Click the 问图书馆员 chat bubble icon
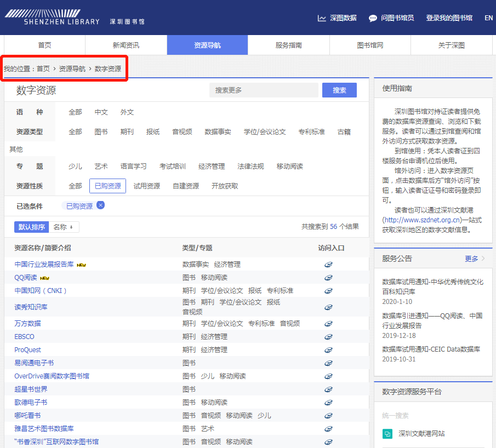 tap(373, 18)
